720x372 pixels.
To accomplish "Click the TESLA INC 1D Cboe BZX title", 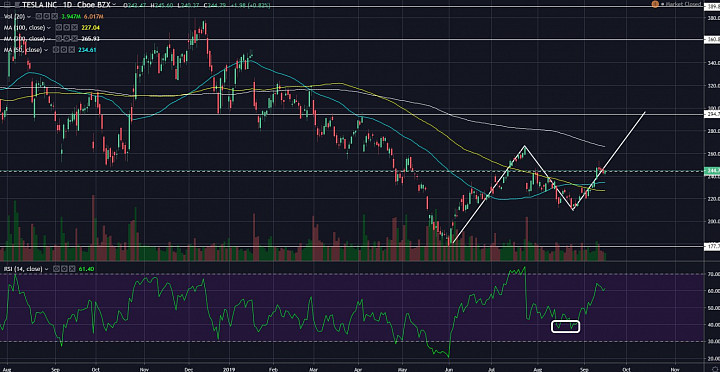I will 67,5.
